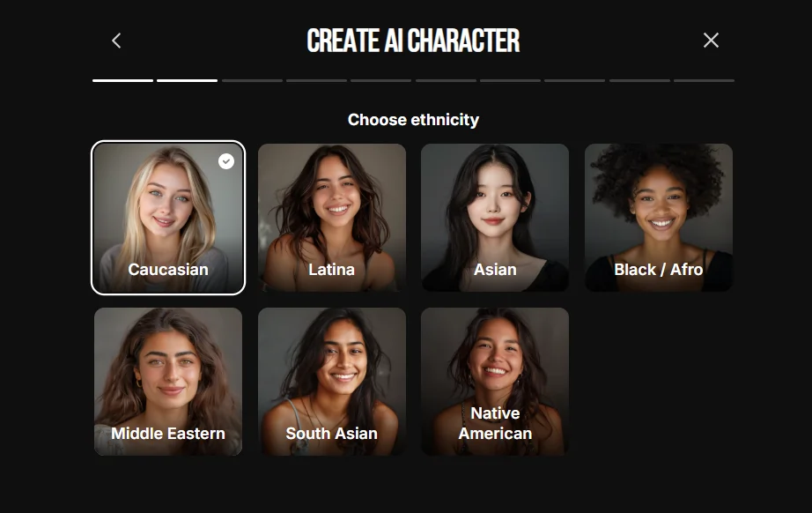Jump to the last progress step segment
This screenshot has height=513, width=812.
(704, 80)
